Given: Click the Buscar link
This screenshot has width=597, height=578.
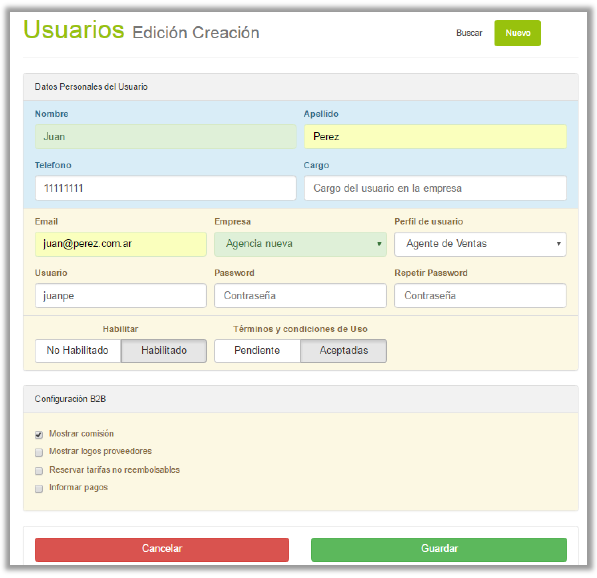Looking at the screenshot, I should tap(469, 33).
